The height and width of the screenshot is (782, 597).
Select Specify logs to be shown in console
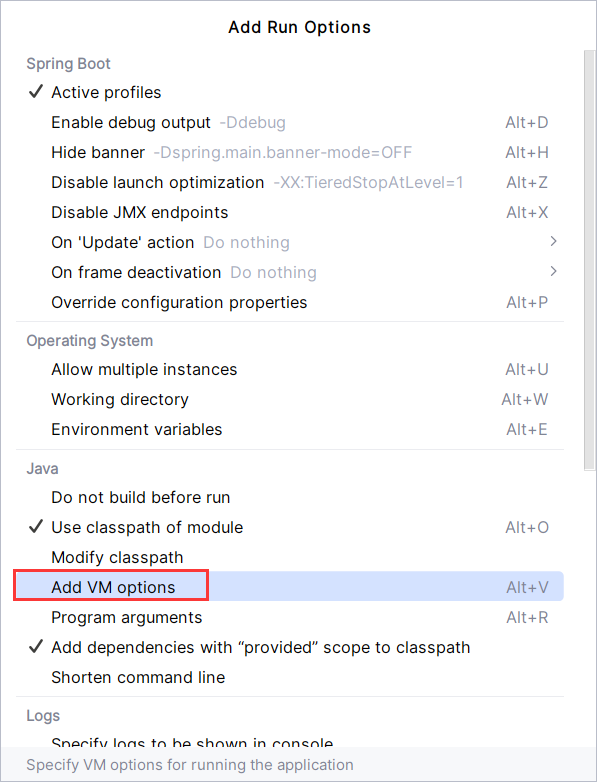pyautogui.click(x=290, y=741)
